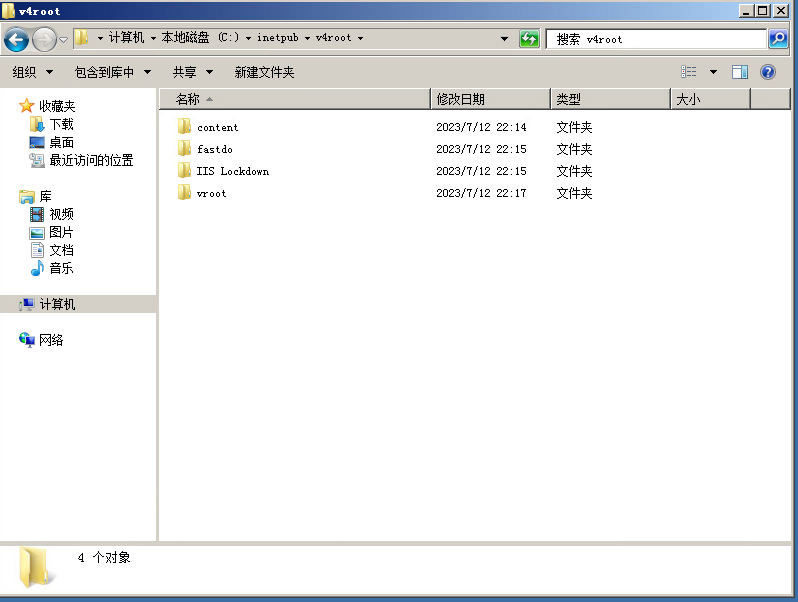Change view with the view-mode icon

(x=689, y=72)
